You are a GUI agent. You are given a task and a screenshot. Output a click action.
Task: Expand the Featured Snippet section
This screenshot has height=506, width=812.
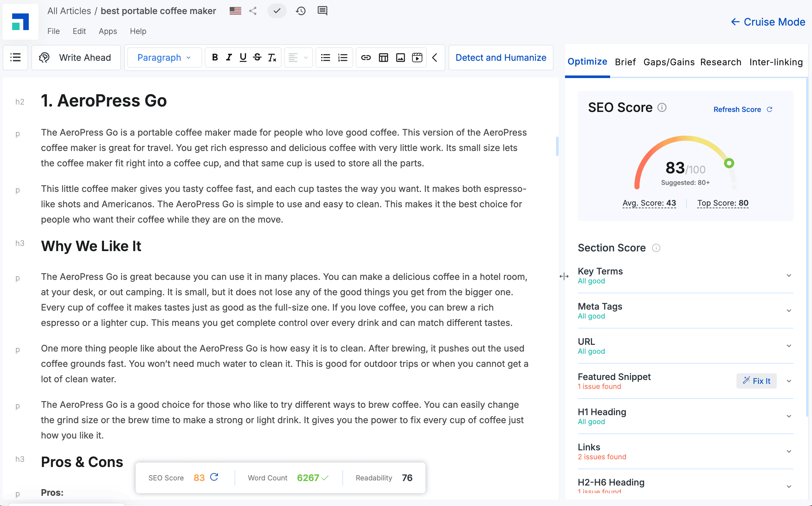[789, 381]
